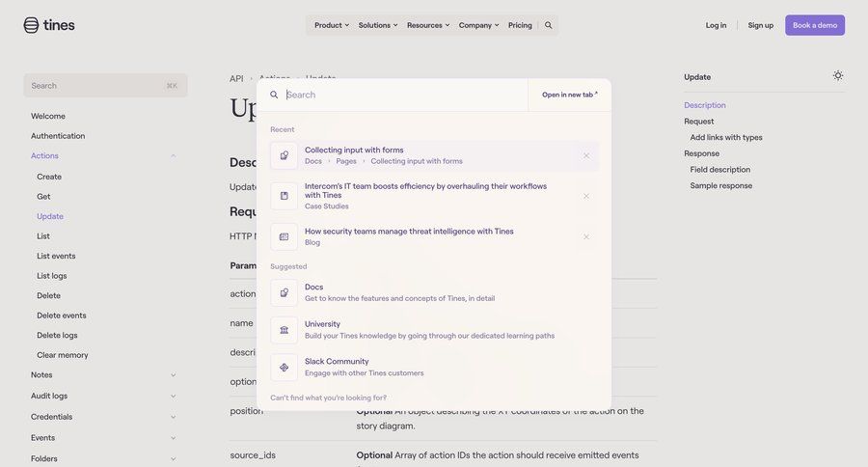Click Book a demo button
868x467 pixels.
pos(815,25)
